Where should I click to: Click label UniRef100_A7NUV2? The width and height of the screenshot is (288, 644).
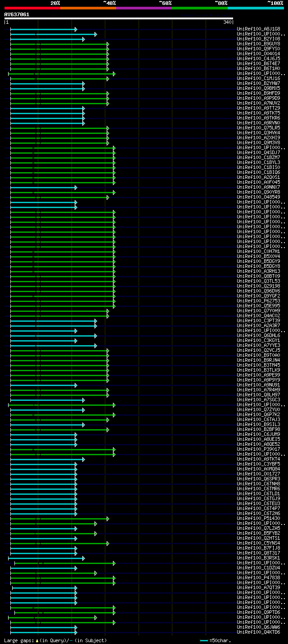[258, 103]
